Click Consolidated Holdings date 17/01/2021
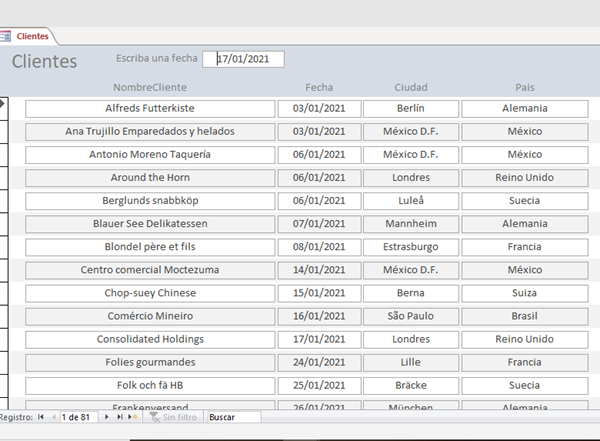 coord(317,339)
